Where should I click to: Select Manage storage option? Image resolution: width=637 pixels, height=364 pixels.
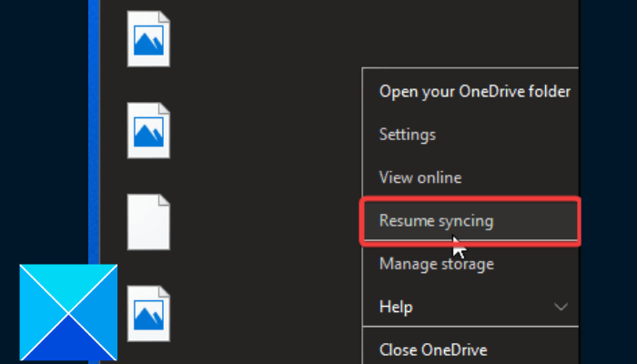click(x=437, y=265)
